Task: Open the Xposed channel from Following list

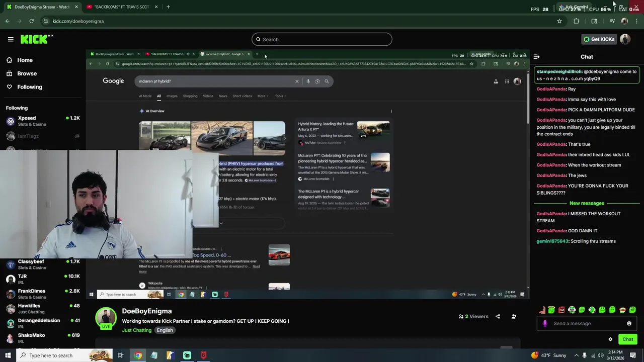Action: [x=43, y=121]
